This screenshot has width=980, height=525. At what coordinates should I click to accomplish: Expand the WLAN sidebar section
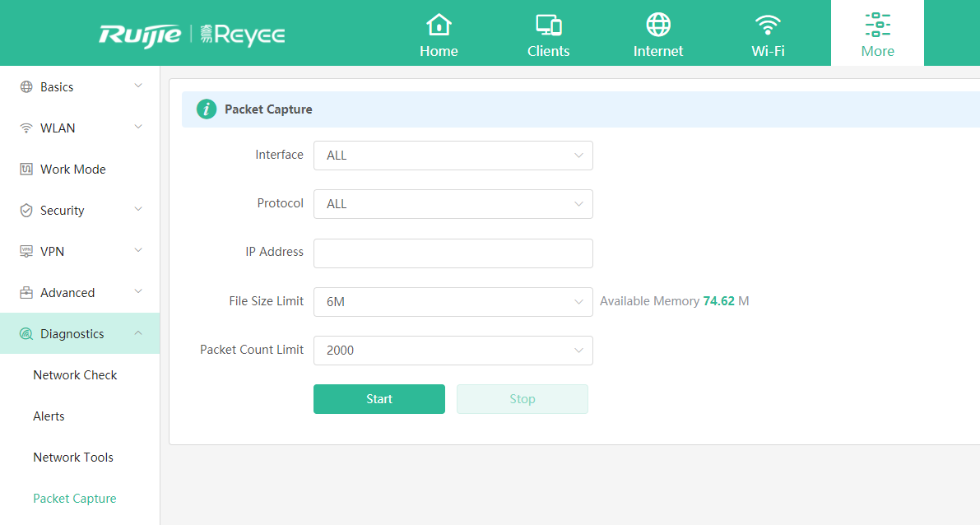click(x=80, y=128)
